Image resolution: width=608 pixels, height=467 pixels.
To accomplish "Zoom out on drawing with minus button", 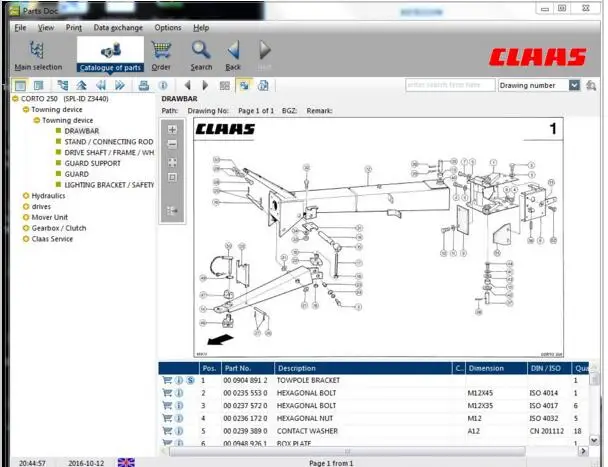I will 172,145.
